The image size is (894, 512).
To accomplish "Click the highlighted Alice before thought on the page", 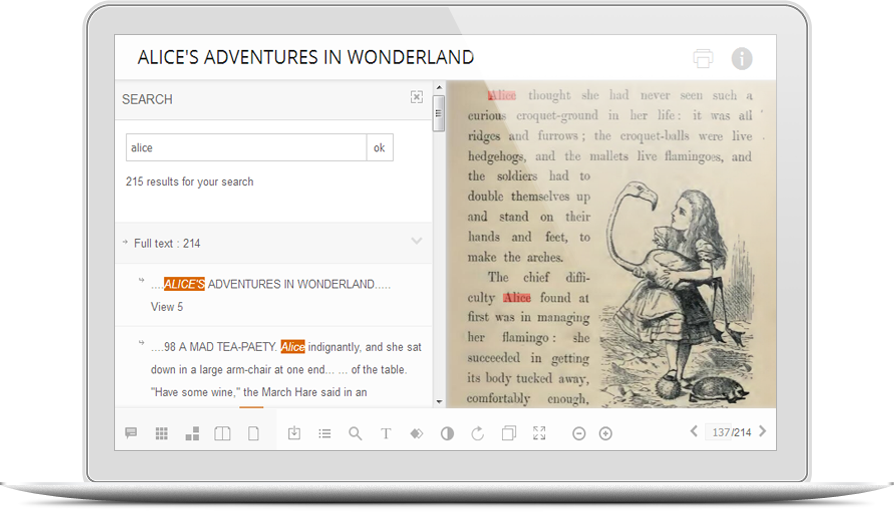I will click(x=502, y=95).
